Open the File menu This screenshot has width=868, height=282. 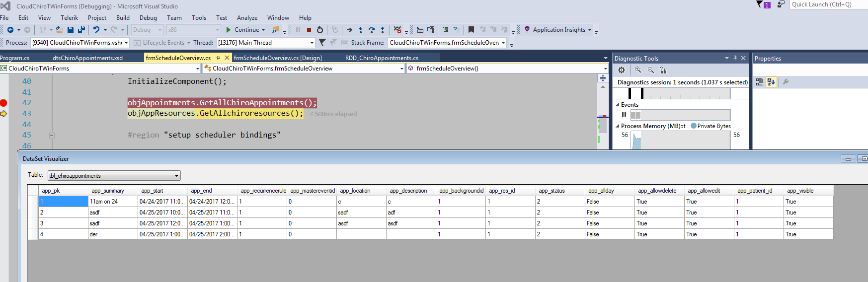pyautogui.click(x=4, y=17)
